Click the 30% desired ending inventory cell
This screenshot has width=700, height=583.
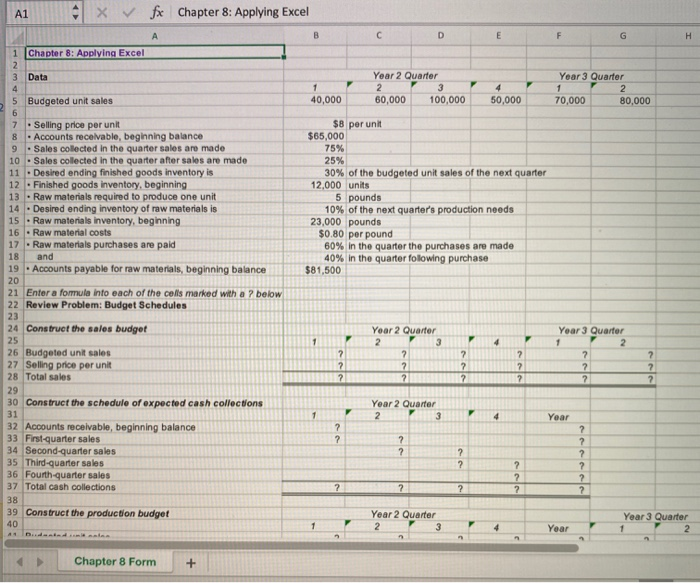coord(315,173)
